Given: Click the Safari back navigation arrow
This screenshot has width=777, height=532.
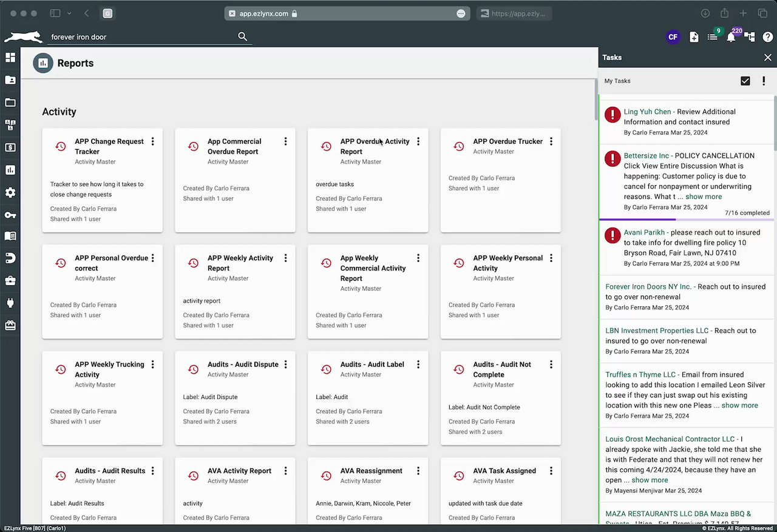Looking at the screenshot, I should pyautogui.click(x=87, y=13).
